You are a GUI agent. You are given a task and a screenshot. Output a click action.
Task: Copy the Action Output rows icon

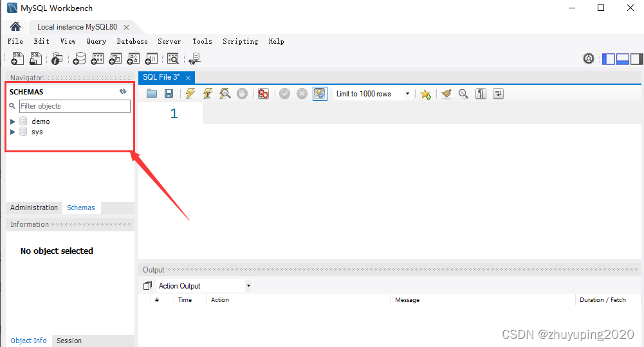(147, 285)
